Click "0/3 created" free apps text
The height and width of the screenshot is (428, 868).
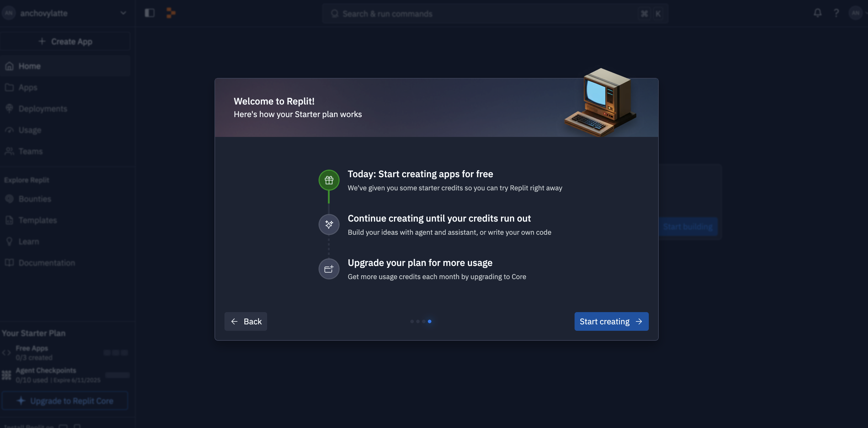coord(34,357)
